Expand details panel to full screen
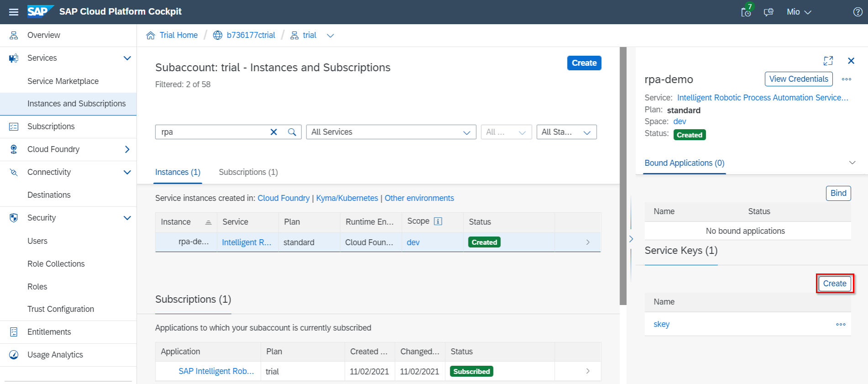Viewport: 868px width, 384px height. [828, 61]
